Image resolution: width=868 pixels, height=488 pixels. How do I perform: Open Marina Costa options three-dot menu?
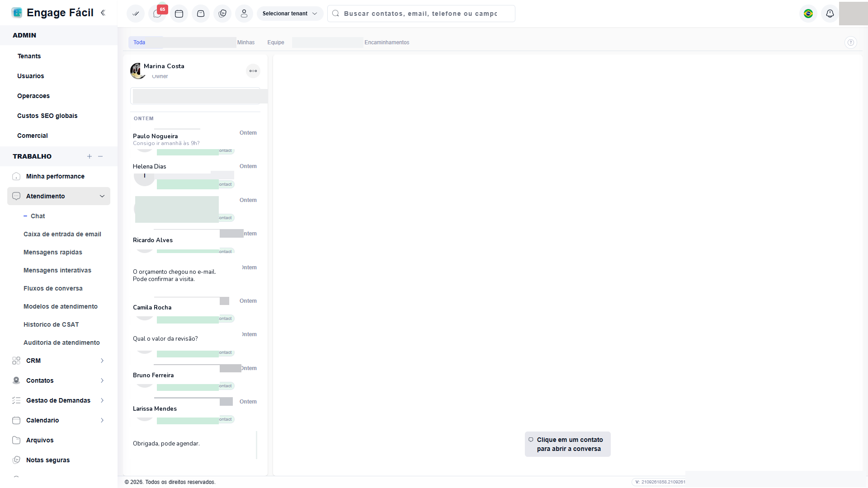[253, 71]
